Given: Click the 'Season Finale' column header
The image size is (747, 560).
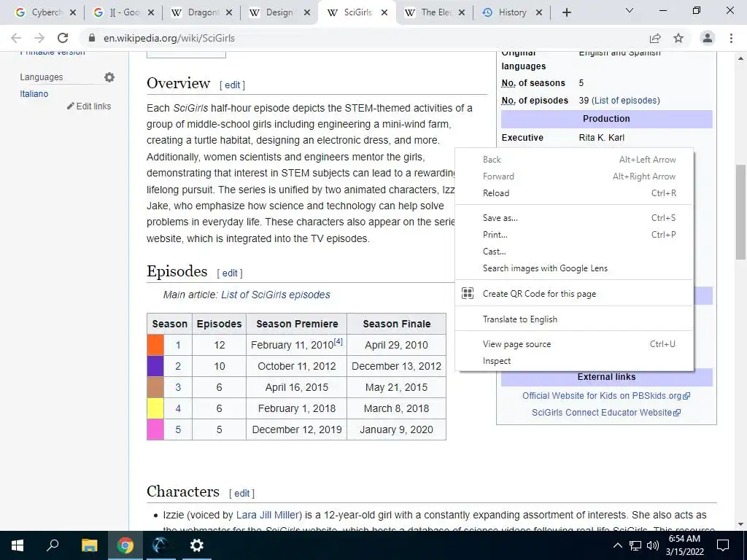Looking at the screenshot, I should click(x=396, y=324).
